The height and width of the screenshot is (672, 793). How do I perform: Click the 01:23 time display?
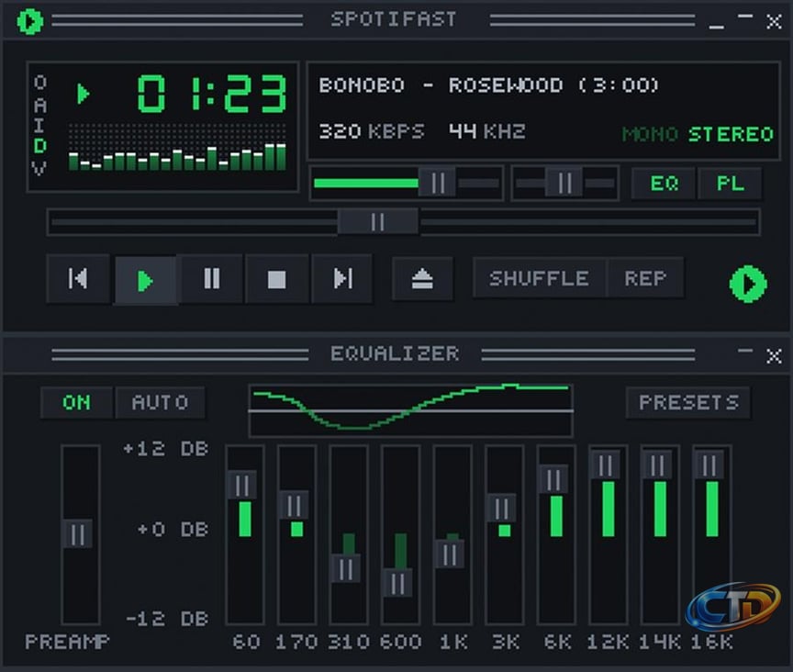click(x=212, y=94)
